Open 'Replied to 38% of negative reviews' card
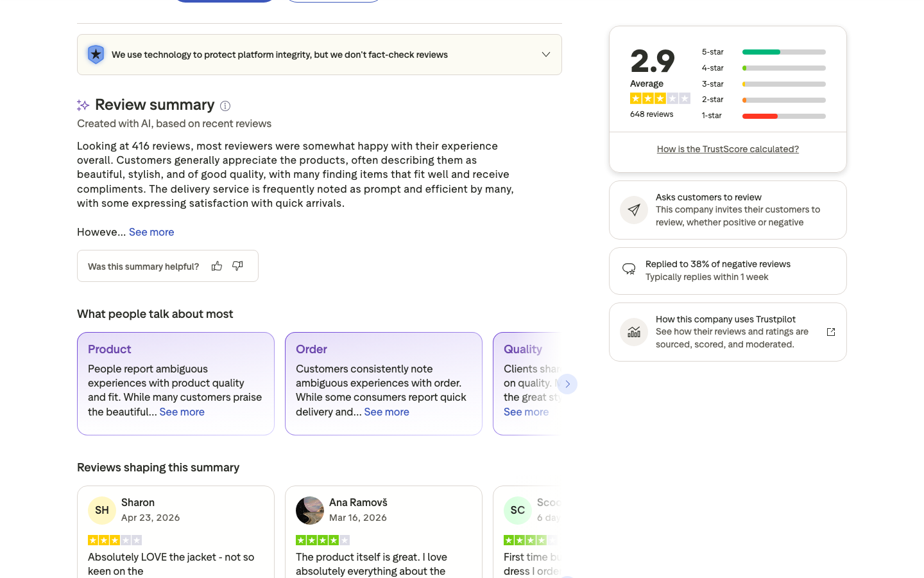This screenshot has width=924, height=578. [728, 271]
